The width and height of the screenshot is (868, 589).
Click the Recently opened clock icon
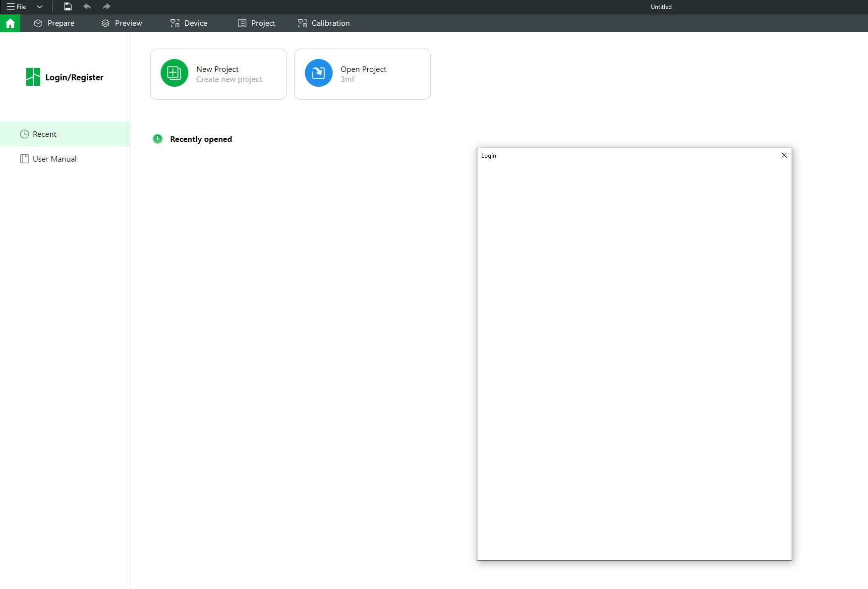coord(157,139)
